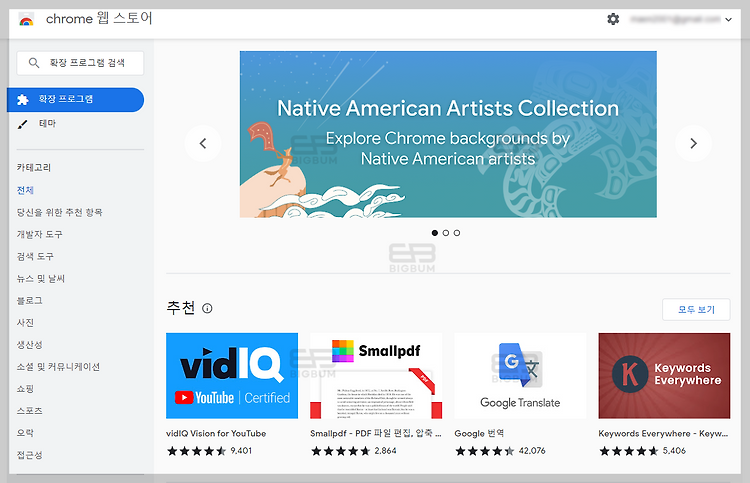Image resolution: width=750 pixels, height=483 pixels.
Task: Open the settings gear icon
Action: tap(613, 19)
